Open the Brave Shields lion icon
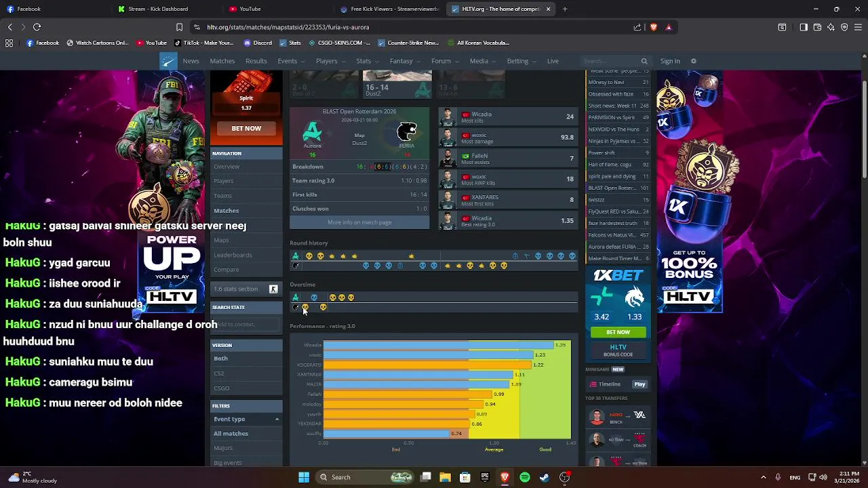This screenshot has width=868, height=488. tap(654, 27)
